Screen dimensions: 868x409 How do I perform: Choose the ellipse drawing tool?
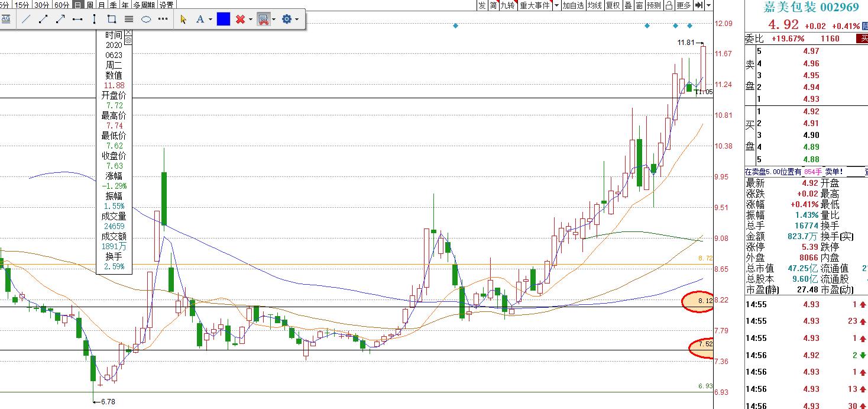[x=146, y=20]
